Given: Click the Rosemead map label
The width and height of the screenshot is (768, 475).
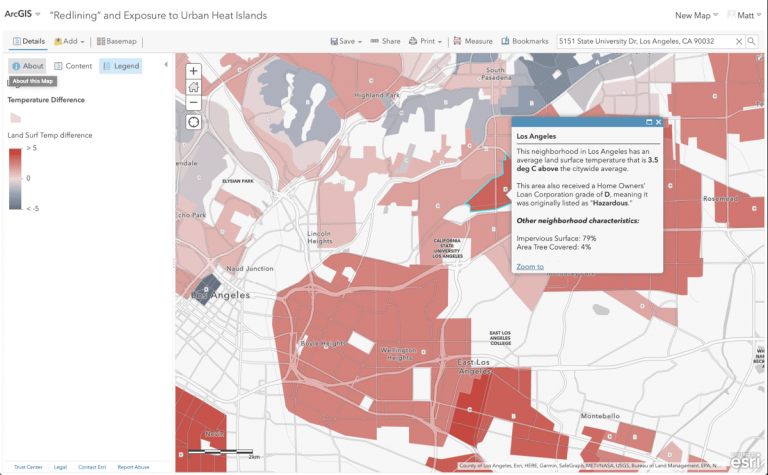Looking at the screenshot, I should coord(720,198).
